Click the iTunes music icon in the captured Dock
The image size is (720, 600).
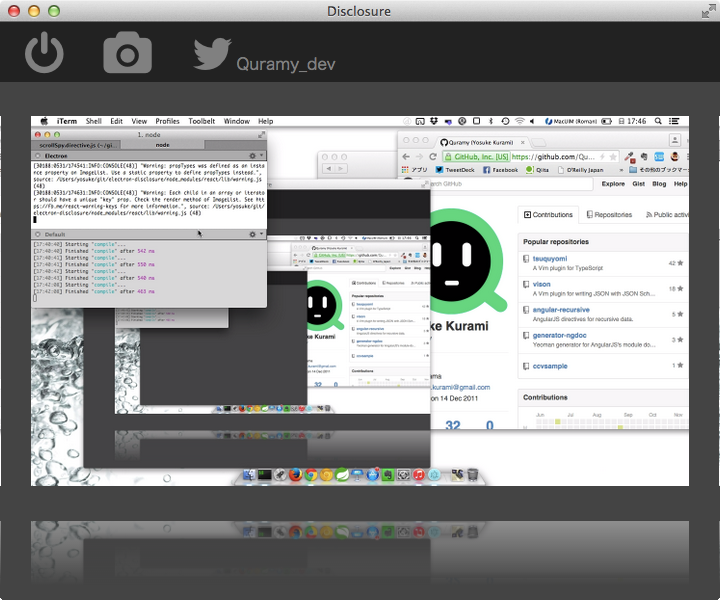419,475
